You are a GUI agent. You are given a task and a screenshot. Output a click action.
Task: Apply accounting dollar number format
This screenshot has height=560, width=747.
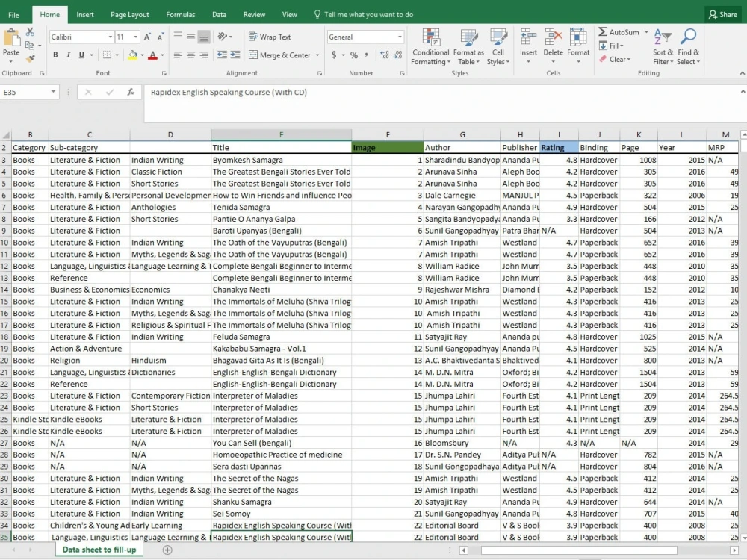(333, 55)
